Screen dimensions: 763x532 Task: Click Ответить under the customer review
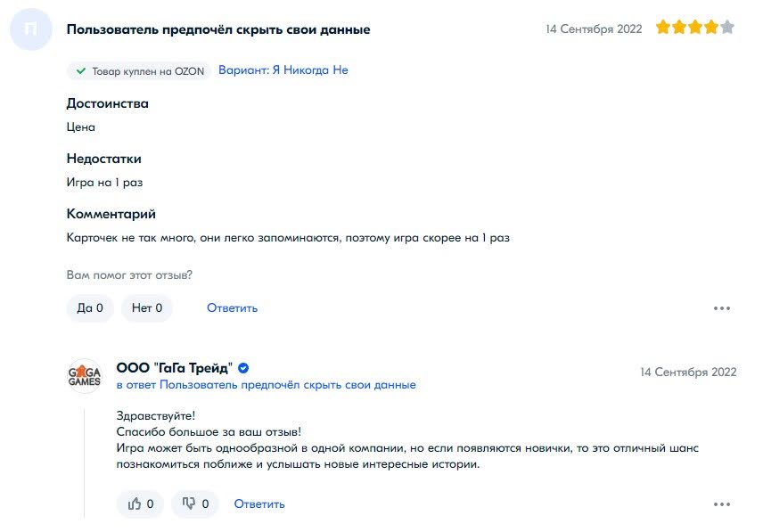[x=232, y=308]
